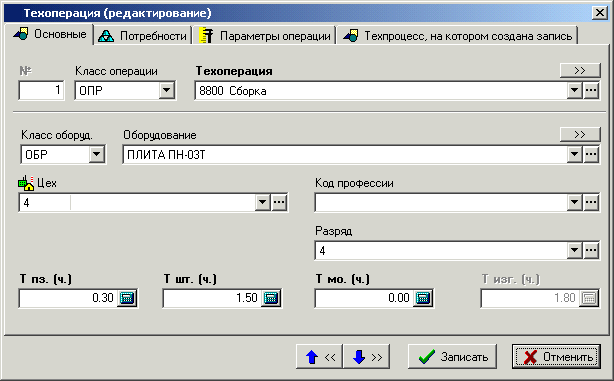Expand the Класс операции dropdown
The width and height of the screenshot is (614, 381).
pos(166,91)
